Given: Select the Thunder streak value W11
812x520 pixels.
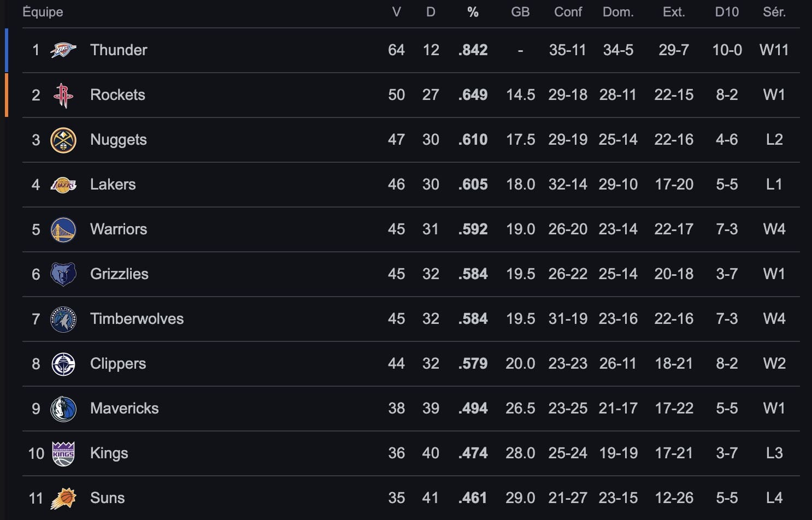Looking at the screenshot, I should (x=774, y=50).
